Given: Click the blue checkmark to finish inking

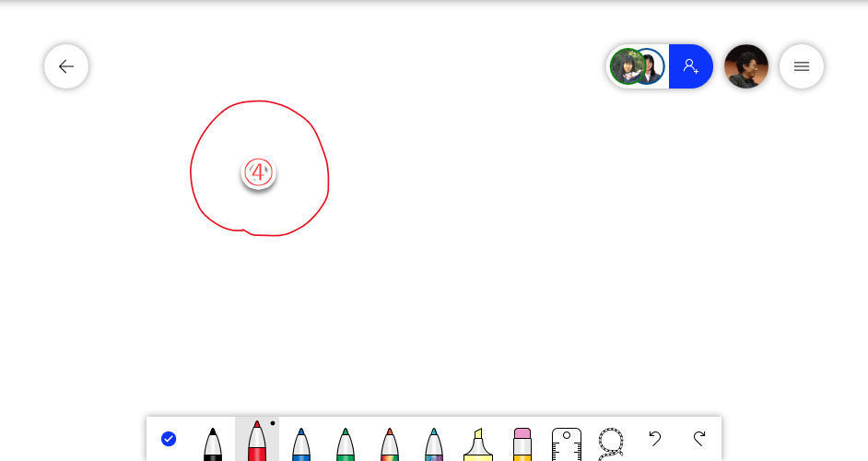Looking at the screenshot, I should (169, 439).
